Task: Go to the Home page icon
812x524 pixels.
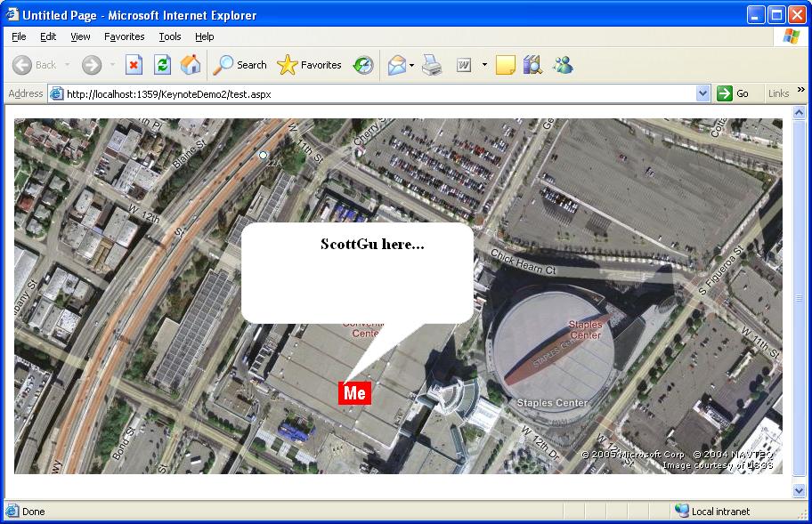Action: [190, 65]
